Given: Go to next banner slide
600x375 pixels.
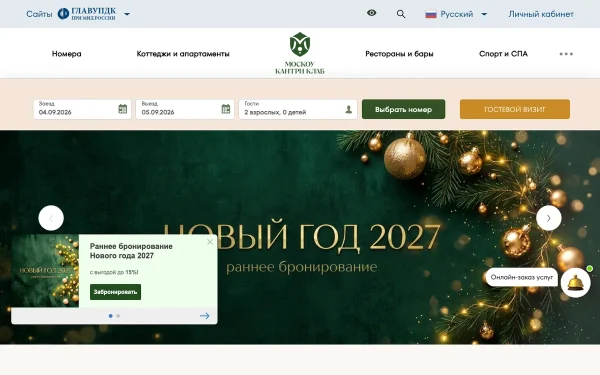Looking at the screenshot, I should tap(549, 218).
